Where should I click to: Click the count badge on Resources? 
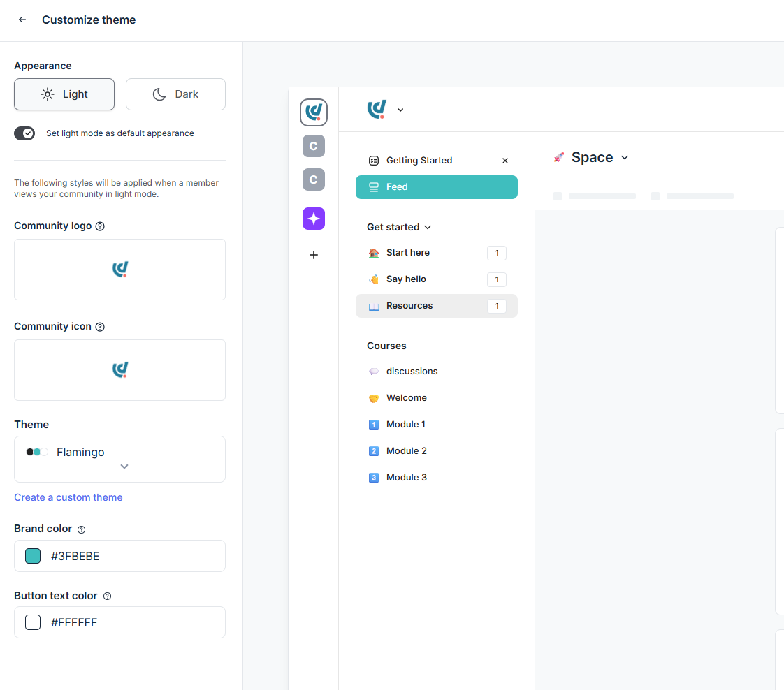click(497, 306)
